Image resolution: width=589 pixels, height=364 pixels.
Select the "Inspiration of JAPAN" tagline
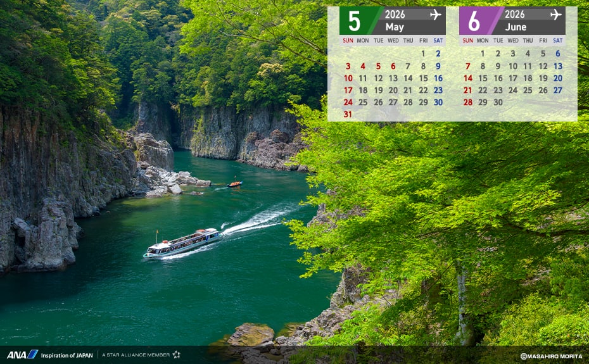[x=66, y=356]
